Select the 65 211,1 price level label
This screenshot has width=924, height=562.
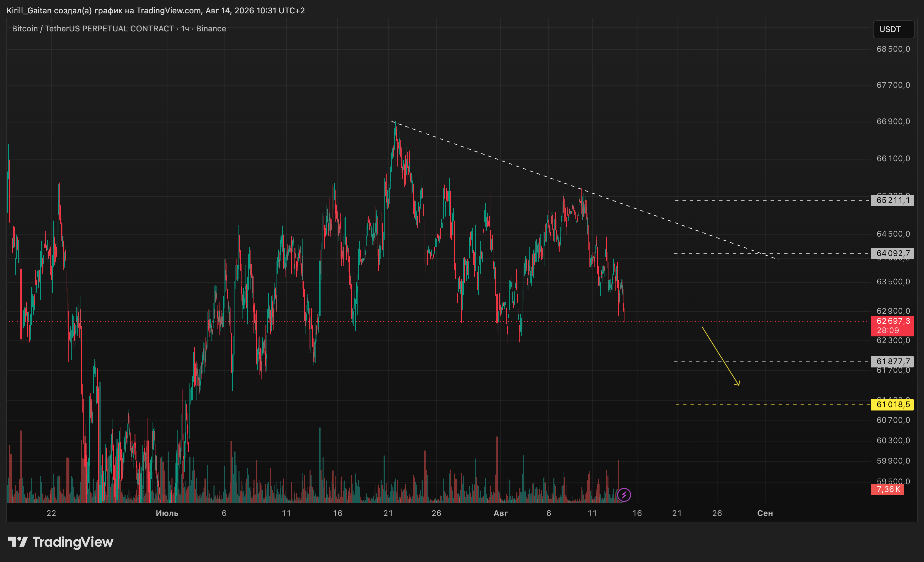pos(893,200)
